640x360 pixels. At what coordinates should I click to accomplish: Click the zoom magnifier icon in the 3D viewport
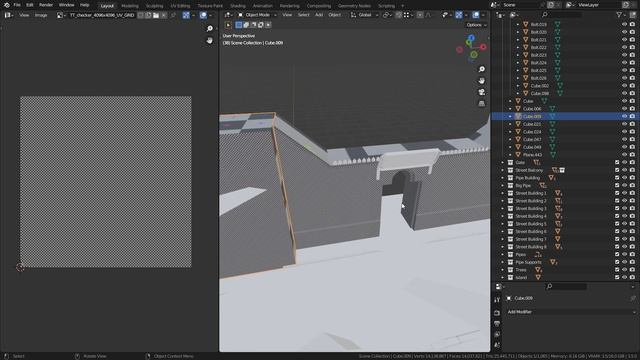pyautogui.click(x=482, y=69)
